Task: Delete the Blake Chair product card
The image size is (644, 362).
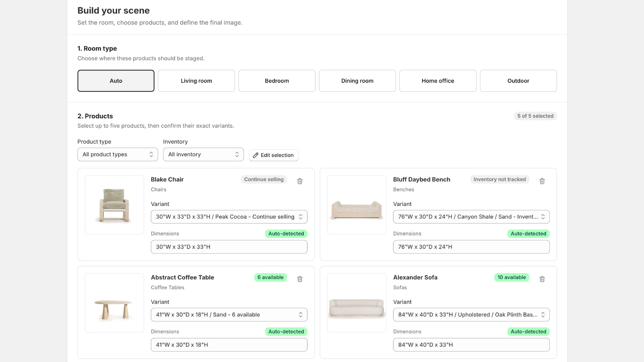Action: [x=300, y=181]
